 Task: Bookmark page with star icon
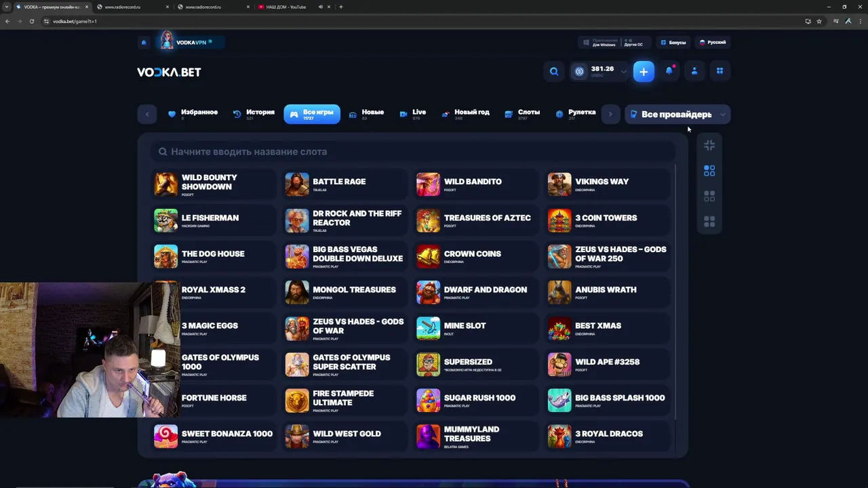819,21
